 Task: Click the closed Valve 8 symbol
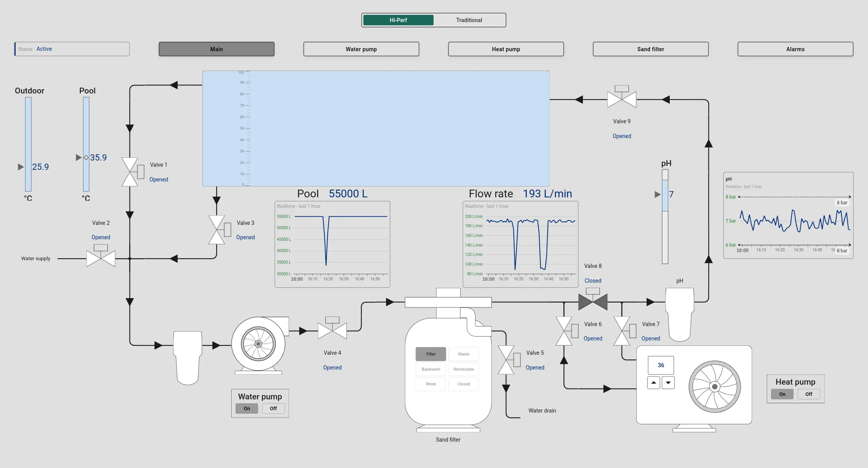tap(593, 302)
